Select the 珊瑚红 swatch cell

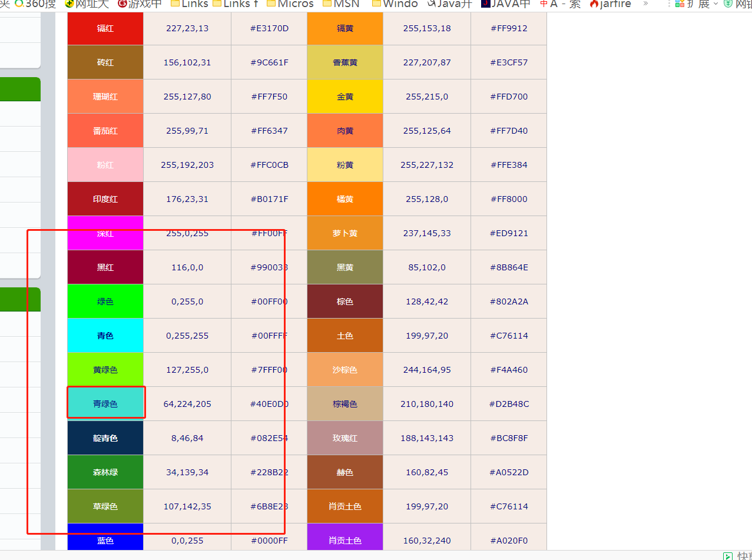click(x=105, y=97)
